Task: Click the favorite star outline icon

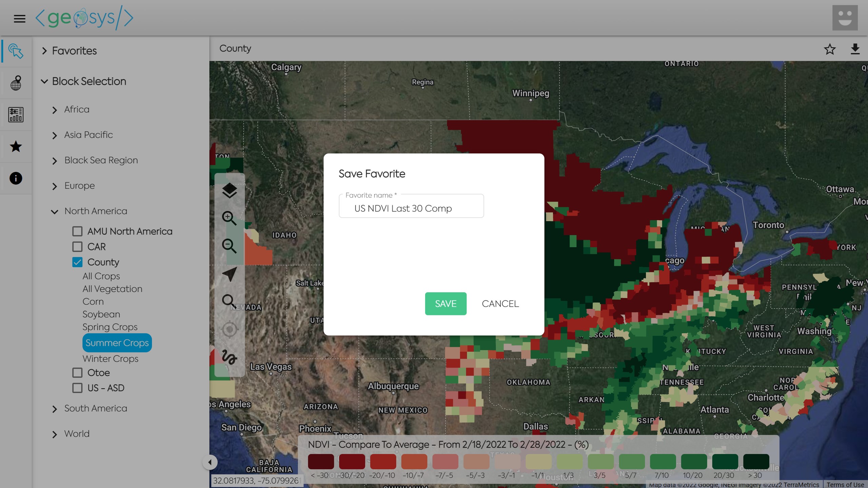Action: pos(829,49)
